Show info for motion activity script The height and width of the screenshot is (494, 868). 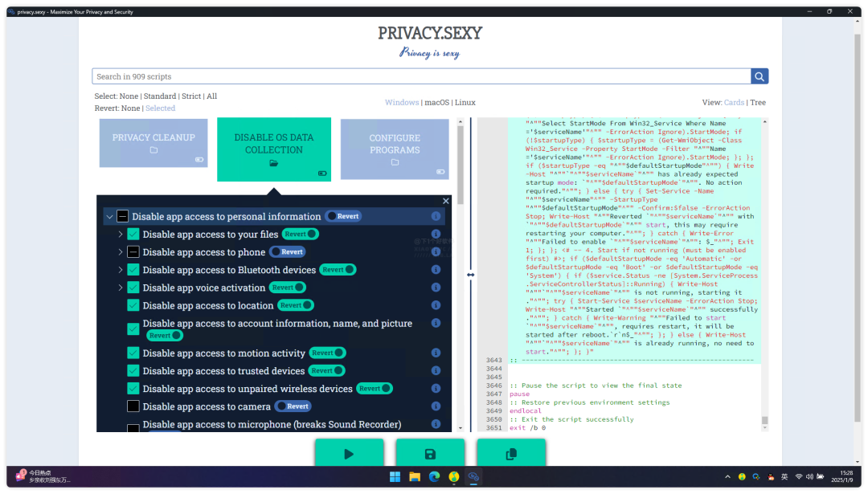[x=436, y=353]
